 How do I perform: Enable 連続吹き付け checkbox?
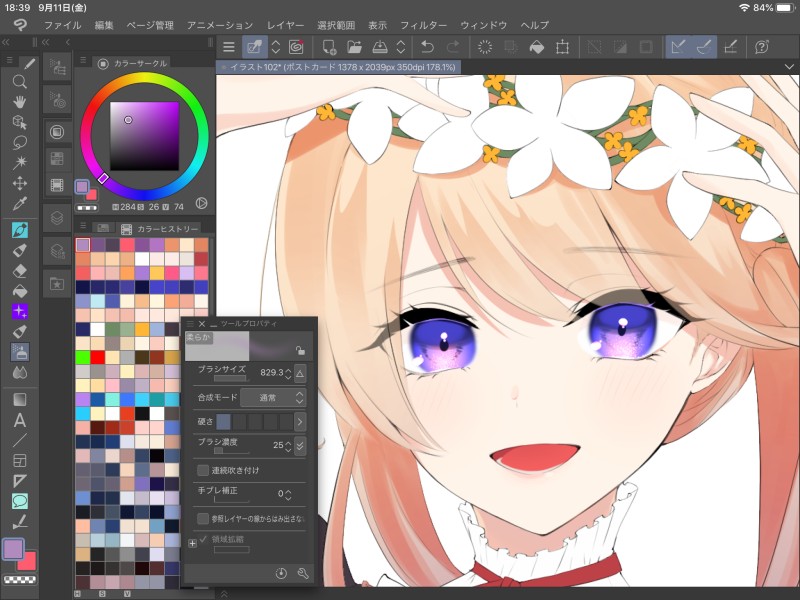203,470
